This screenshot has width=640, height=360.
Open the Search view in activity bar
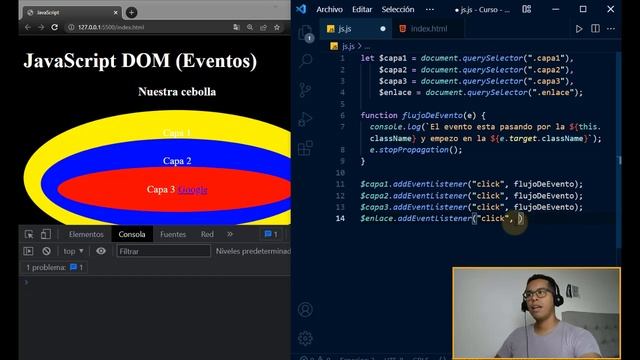(x=306, y=60)
